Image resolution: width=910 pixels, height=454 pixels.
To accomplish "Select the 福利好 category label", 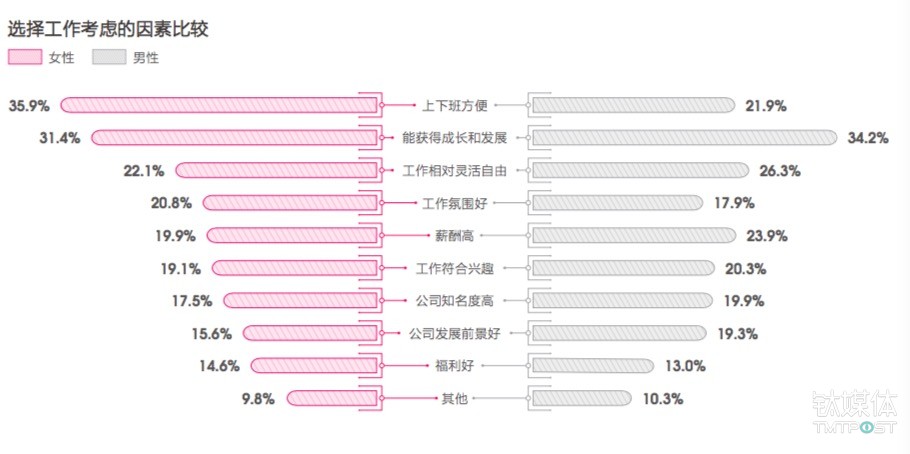I will (x=455, y=366).
